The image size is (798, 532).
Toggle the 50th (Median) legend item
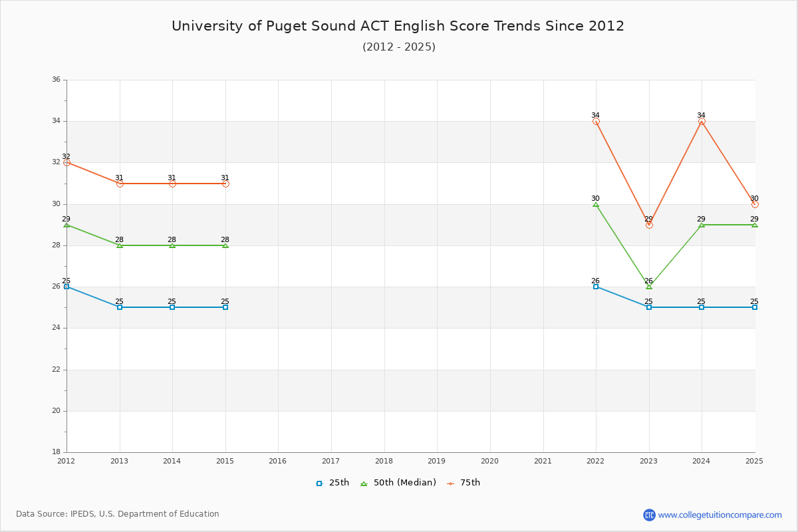[x=398, y=483]
